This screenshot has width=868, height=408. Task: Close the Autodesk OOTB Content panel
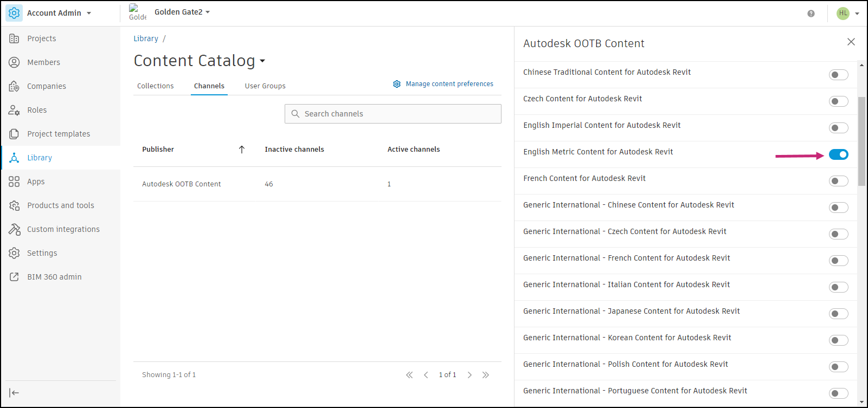[851, 42]
